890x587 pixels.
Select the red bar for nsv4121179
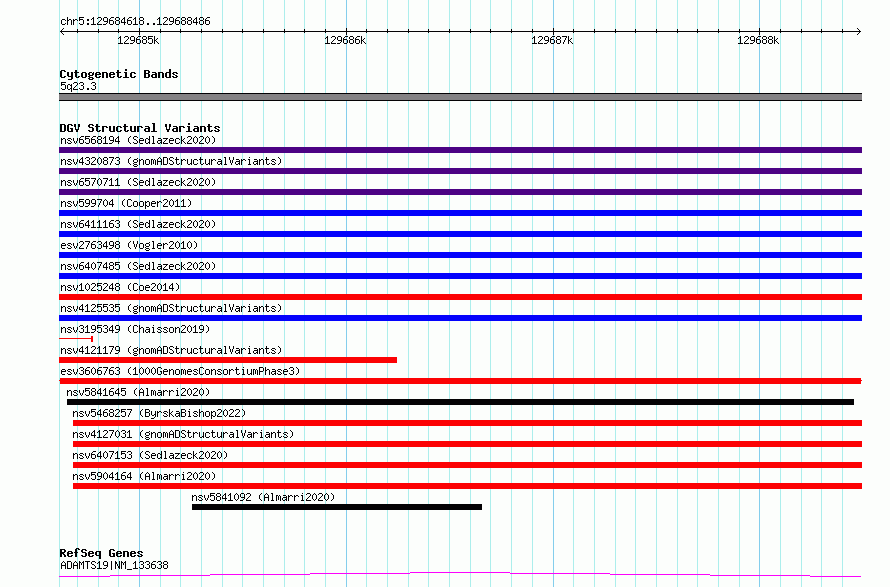click(x=228, y=360)
